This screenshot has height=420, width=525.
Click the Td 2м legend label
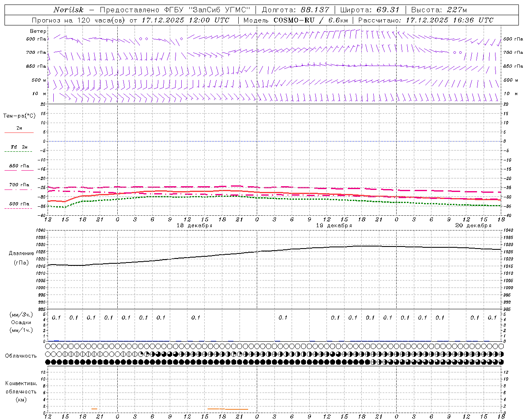click(x=19, y=147)
